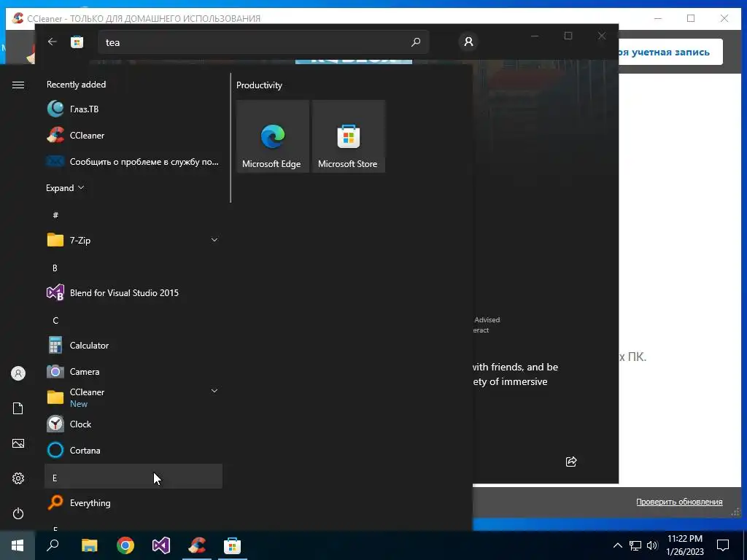Open the clock and date in the taskbar
This screenshot has height=560, width=747.
[x=684, y=545]
